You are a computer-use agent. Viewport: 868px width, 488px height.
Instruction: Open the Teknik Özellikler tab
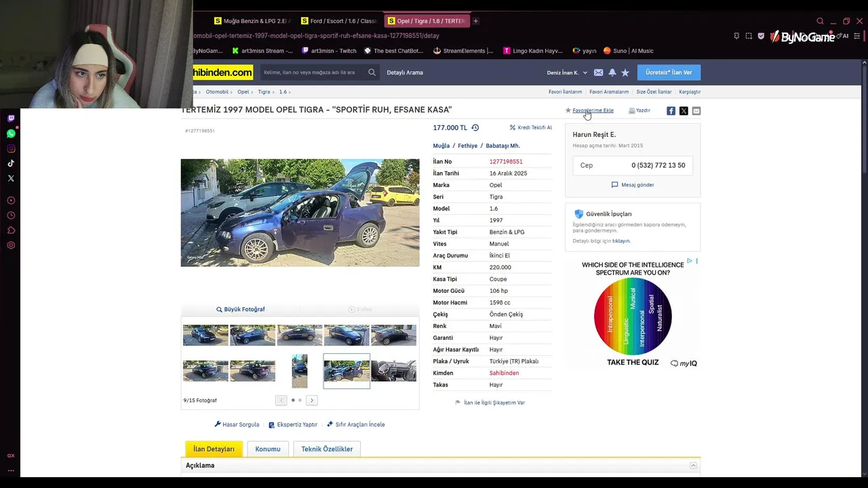pyautogui.click(x=327, y=449)
